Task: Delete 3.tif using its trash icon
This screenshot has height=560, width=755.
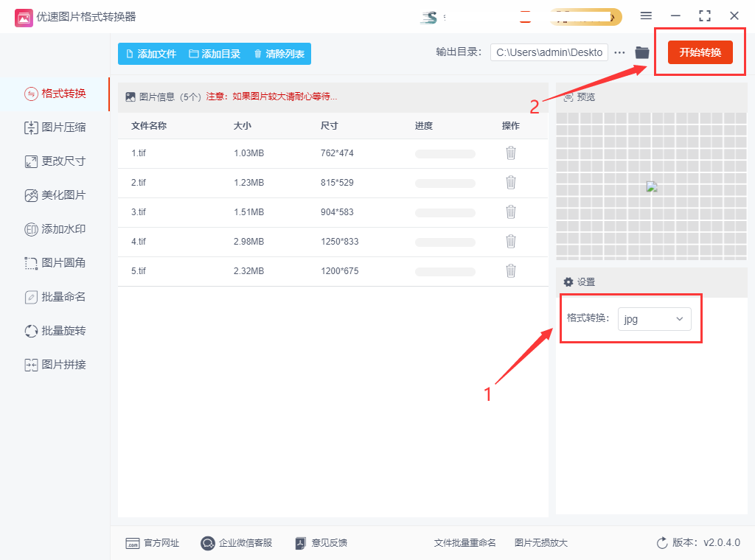Action: point(511,211)
